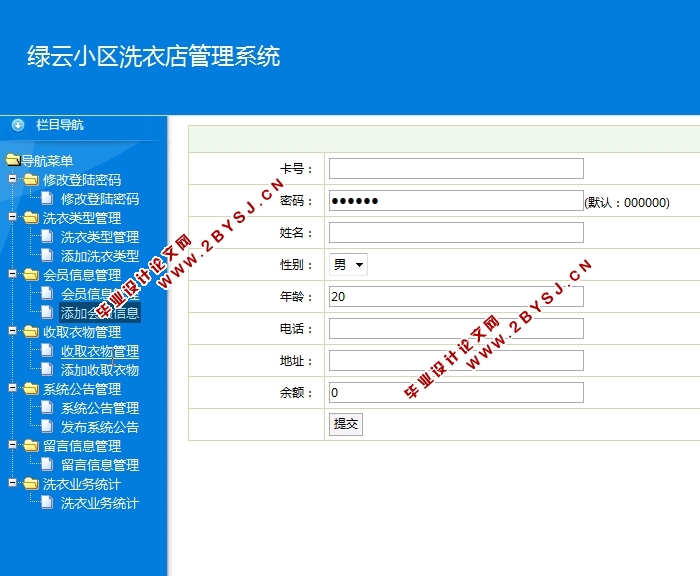Focus the 卡号 card number field
The image size is (700, 576).
(456, 168)
